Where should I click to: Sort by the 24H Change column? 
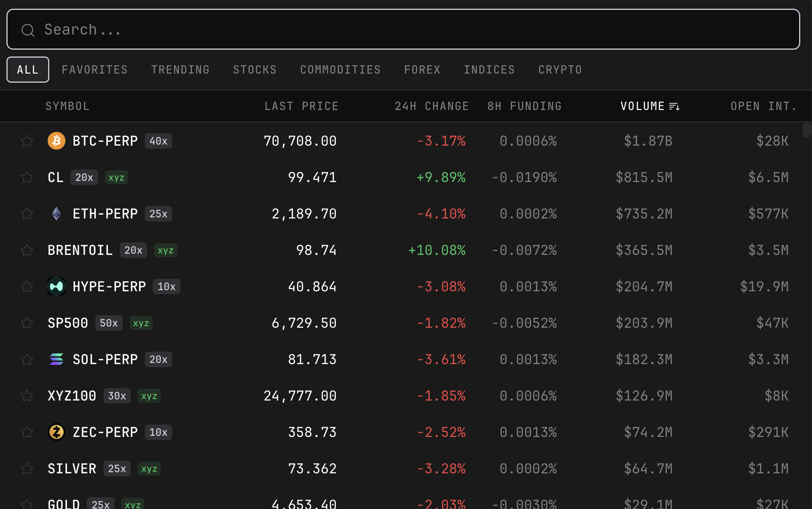click(431, 106)
